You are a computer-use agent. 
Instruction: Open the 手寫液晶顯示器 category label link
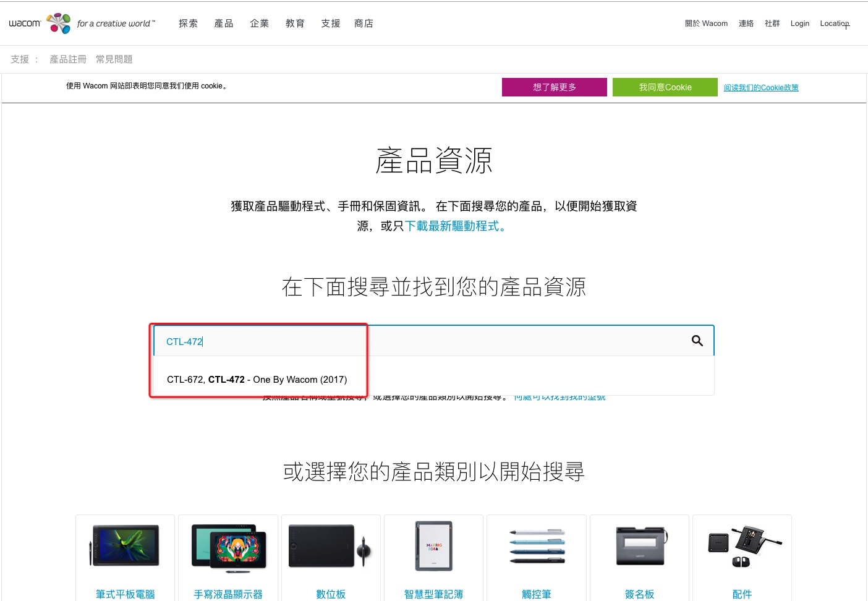point(228,594)
